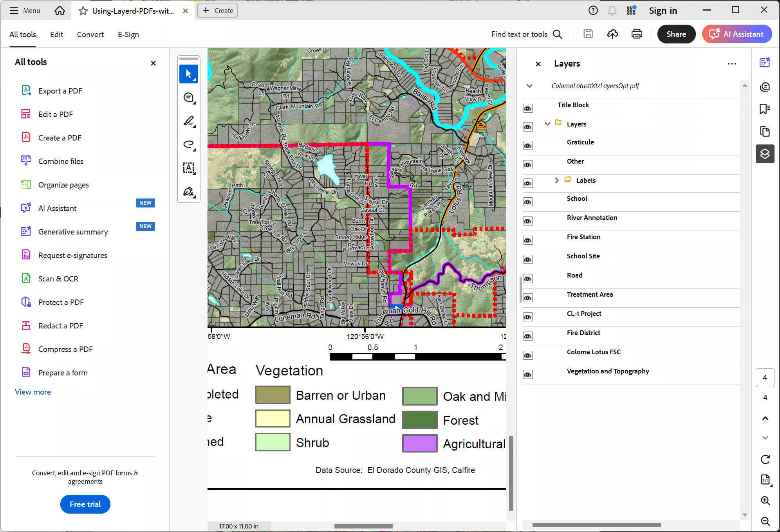
Task: Open the Add Comment tool
Action: (188, 97)
